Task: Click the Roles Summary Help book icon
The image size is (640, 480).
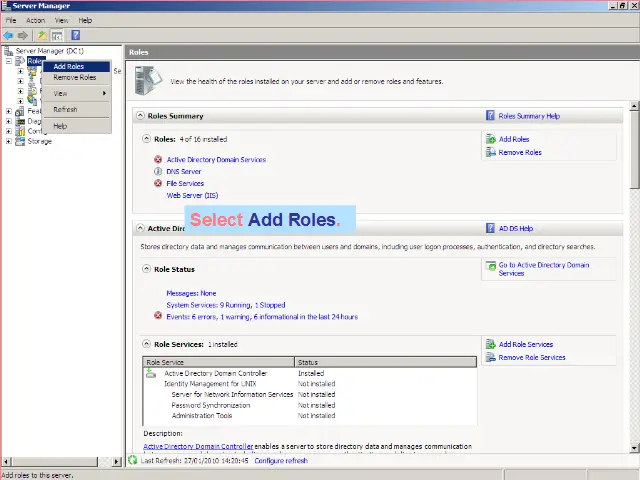Action: 490,116
